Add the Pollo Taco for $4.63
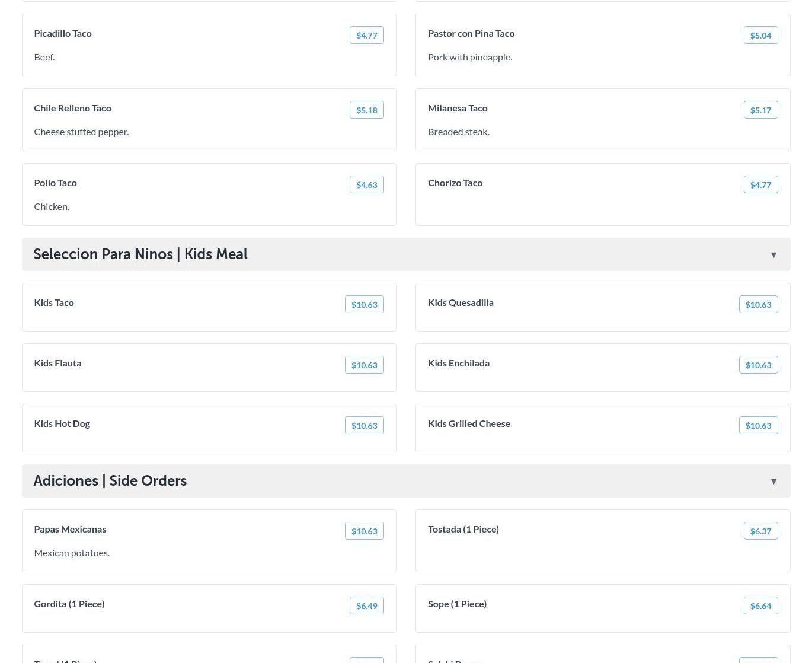 click(366, 185)
